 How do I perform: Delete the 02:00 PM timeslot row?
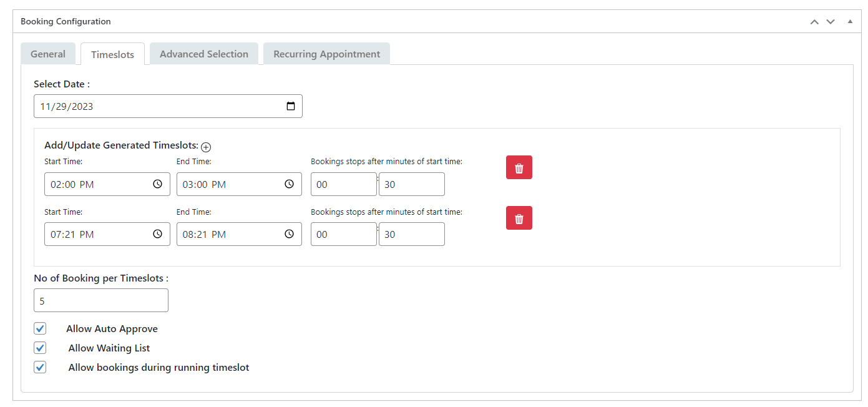519,167
